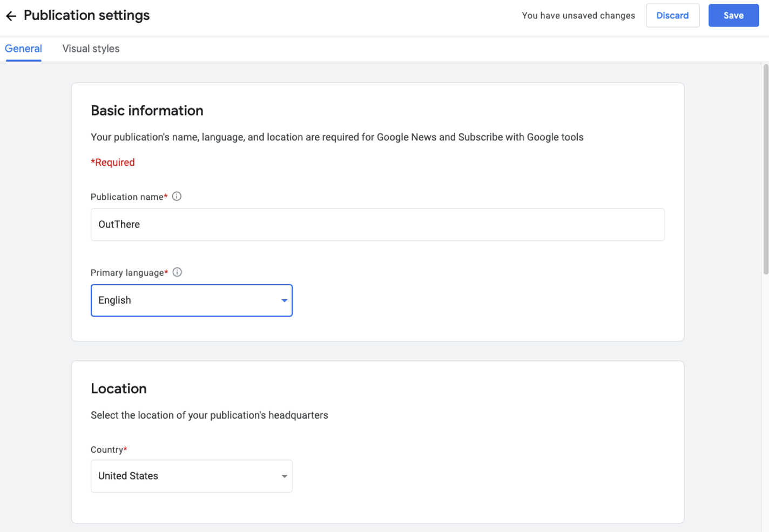Click the Primary language dropdown arrow
The height and width of the screenshot is (532, 769).
coord(284,300)
